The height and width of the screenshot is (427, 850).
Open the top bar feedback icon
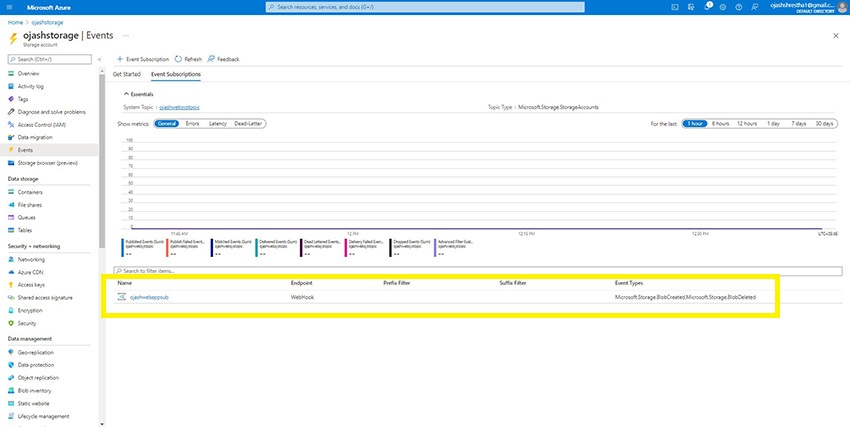click(x=755, y=7)
